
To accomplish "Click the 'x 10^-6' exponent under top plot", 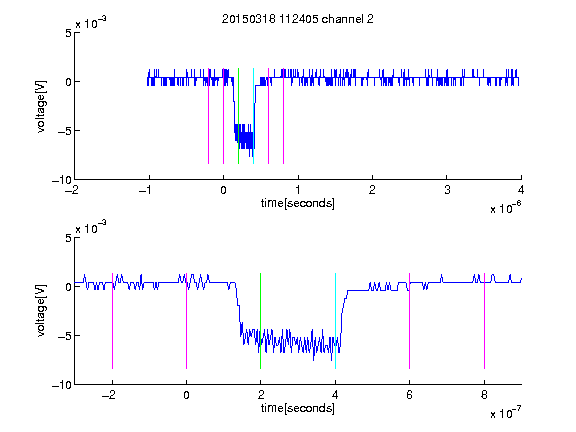I will pos(506,208).
